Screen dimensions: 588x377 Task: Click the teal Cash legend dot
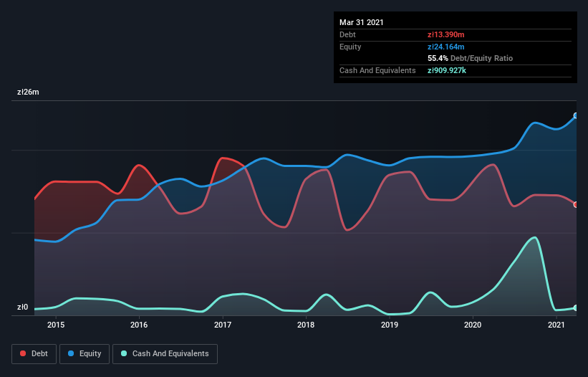click(124, 353)
